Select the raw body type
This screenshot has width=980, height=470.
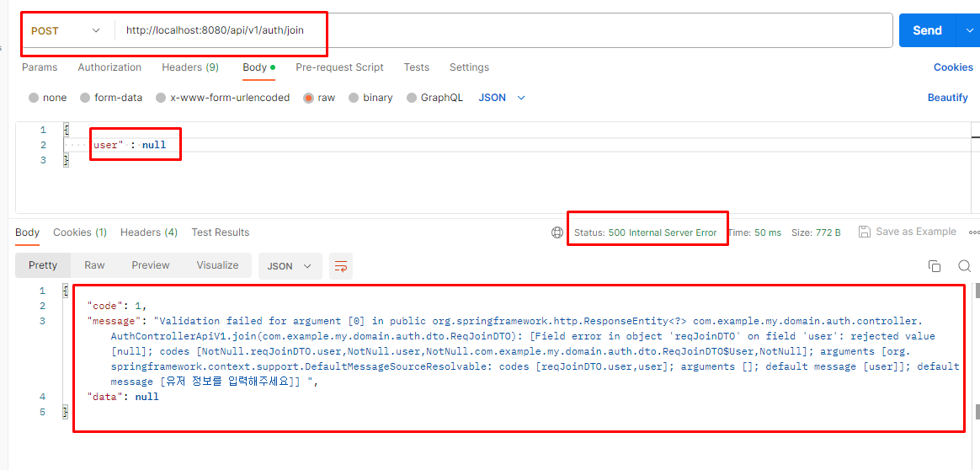[x=319, y=98]
